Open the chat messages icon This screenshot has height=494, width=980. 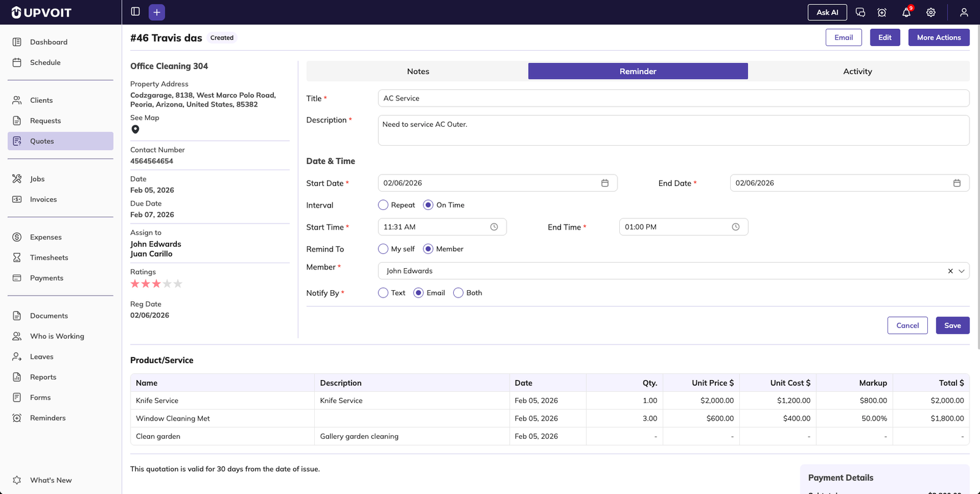[x=860, y=12]
